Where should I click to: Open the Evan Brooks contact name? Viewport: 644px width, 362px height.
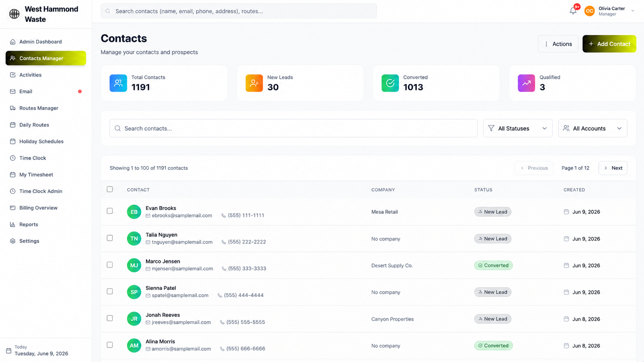[x=161, y=208]
